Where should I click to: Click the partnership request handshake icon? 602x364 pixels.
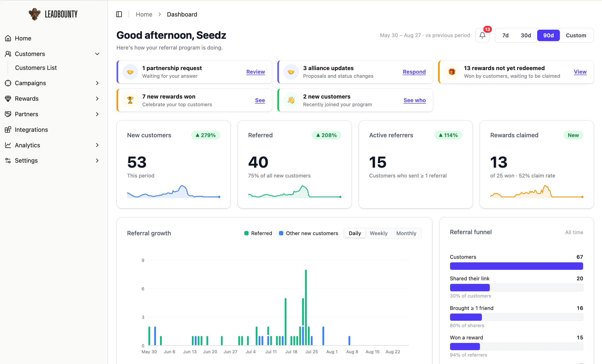point(130,72)
